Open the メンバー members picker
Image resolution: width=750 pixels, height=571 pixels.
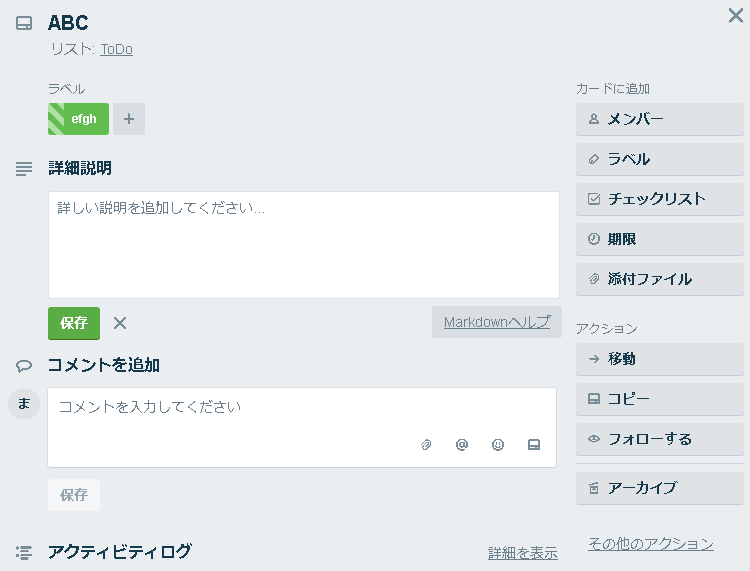click(659, 119)
